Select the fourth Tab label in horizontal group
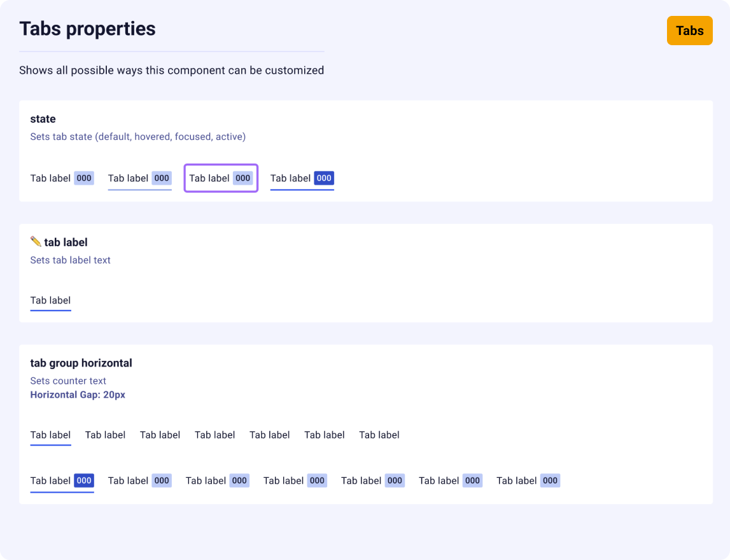730x560 pixels. click(215, 435)
